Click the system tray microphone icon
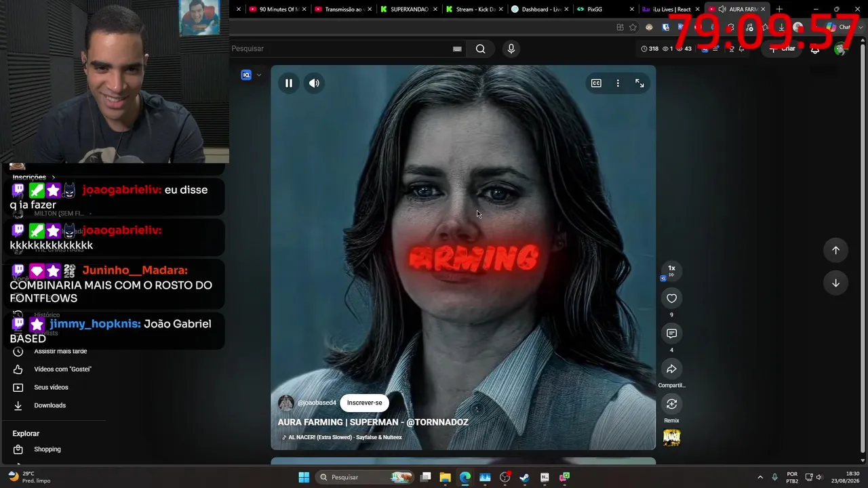Image resolution: width=868 pixels, height=488 pixels. coord(774,477)
